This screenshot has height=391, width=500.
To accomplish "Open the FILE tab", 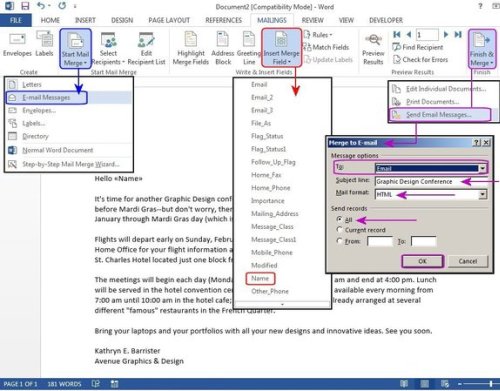I will [x=16, y=20].
